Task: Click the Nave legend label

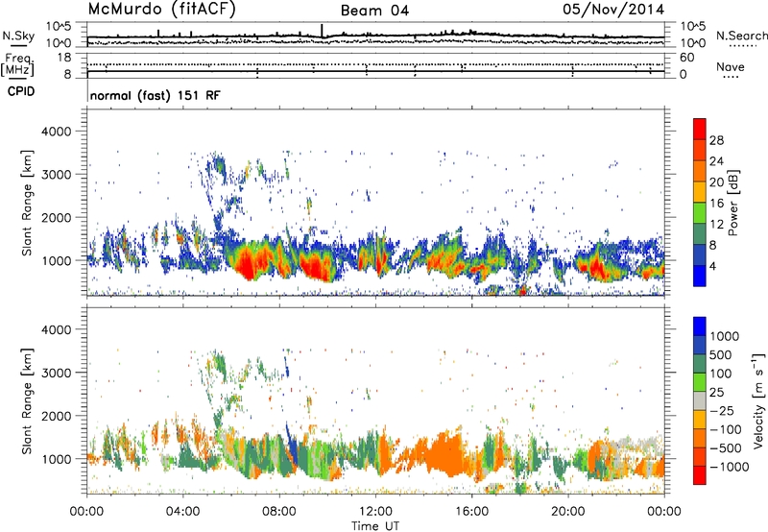Action: click(731, 66)
